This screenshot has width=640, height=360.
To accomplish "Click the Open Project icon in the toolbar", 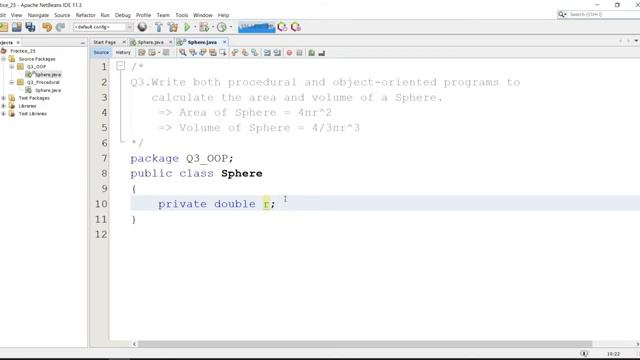I will [17, 27].
